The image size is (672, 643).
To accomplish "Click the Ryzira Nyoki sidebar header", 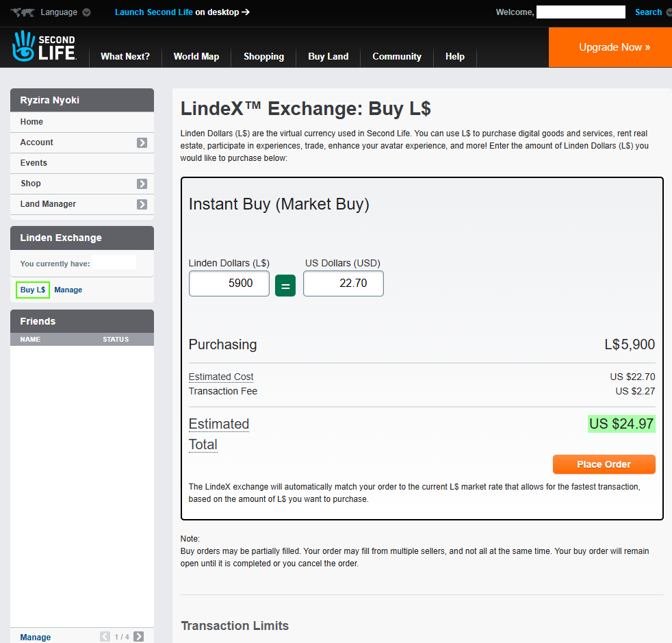I will point(82,101).
